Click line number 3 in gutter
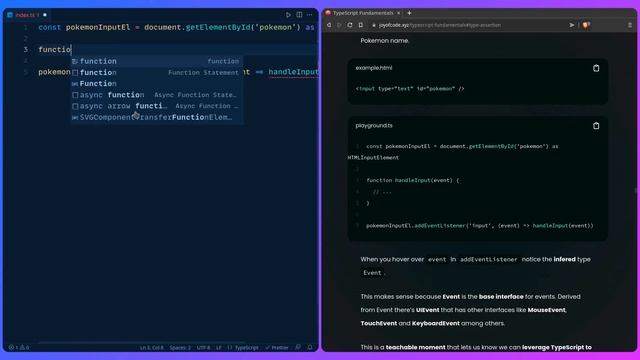The height and width of the screenshot is (360, 640). (x=26, y=50)
